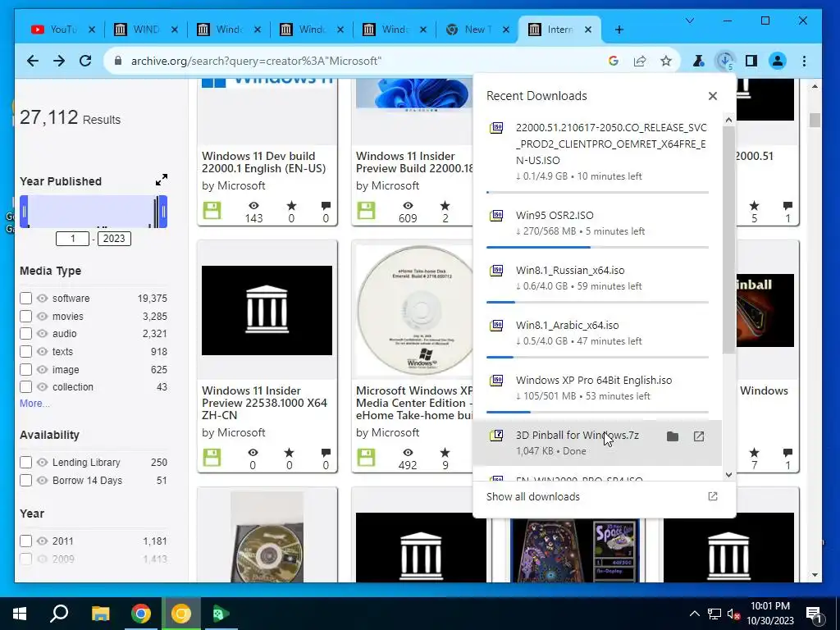The width and height of the screenshot is (840, 630).
Task: Go forward using the browser forward arrow
Action: pyautogui.click(x=59, y=61)
